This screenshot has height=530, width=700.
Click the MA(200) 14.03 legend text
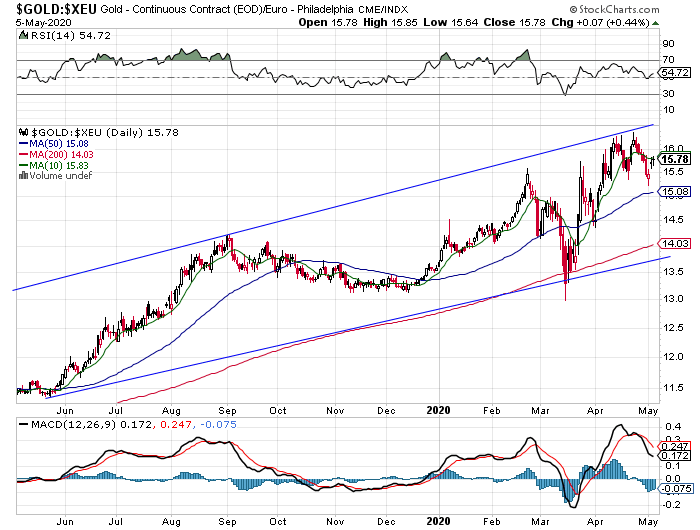(62, 154)
